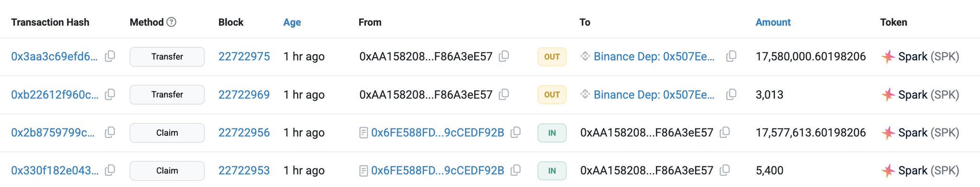Sort by the Age column header

pos(292,22)
